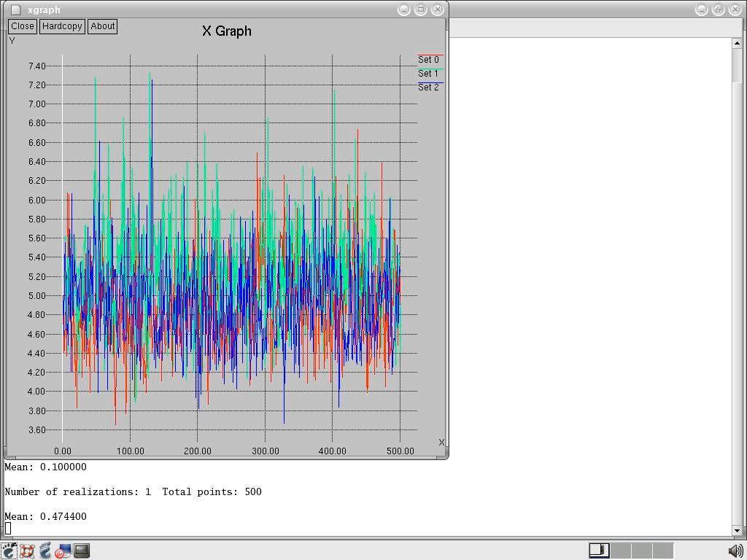Viewport: 747px width, 560px height.
Task: Launch the lifesaver Help icon
Action: pyautogui.click(x=27, y=551)
